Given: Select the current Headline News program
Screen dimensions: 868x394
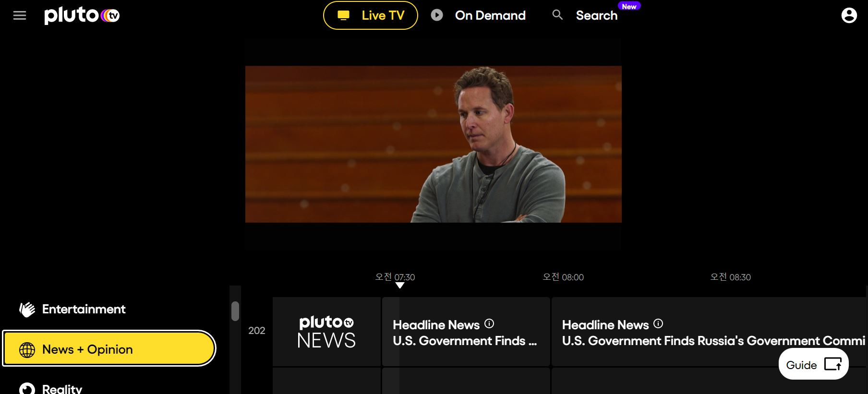Looking at the screenshot, I should [466, 332].
